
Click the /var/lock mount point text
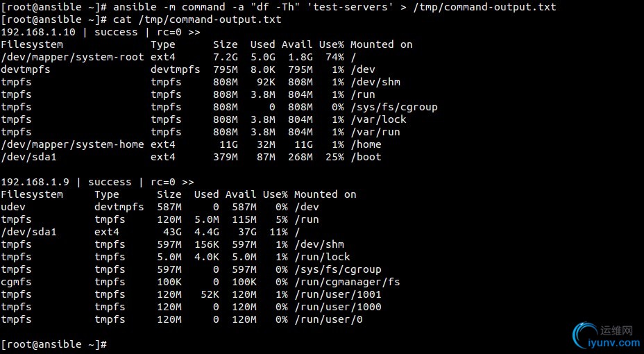[x=378, y=119]
